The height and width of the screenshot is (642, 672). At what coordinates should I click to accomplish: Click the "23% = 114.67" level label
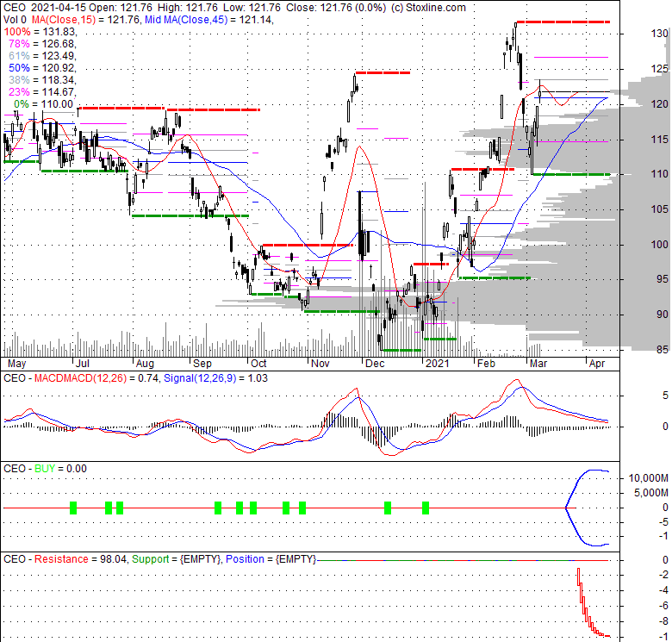(42, 91)
